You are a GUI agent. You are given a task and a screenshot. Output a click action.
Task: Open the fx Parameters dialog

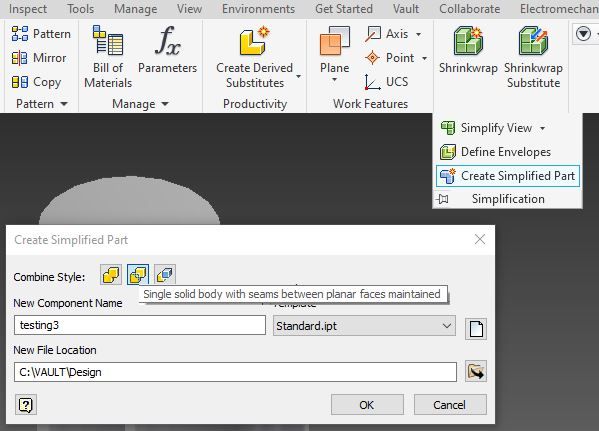(x=167, y=50)
